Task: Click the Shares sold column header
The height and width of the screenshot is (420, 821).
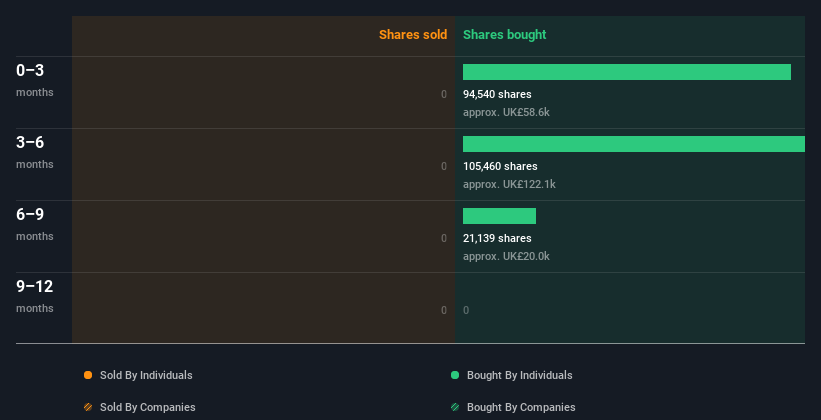Action: [413, 35]
